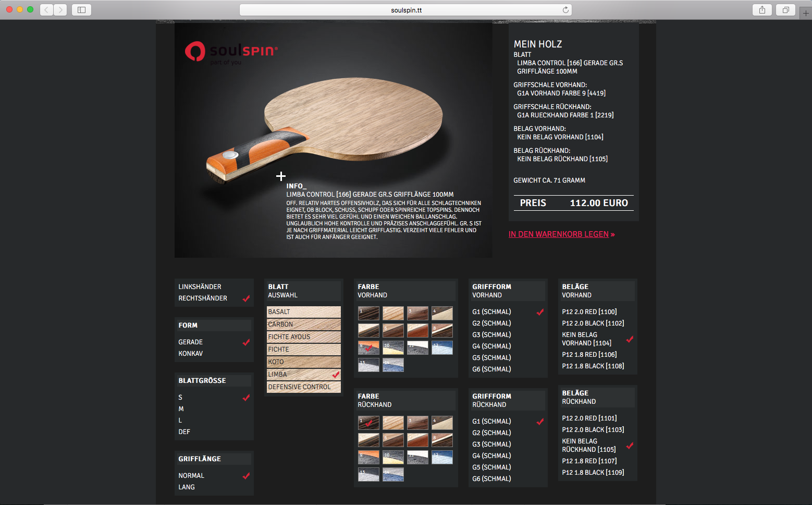Select P12 2.0 RED [1100] forehand rubber
Screen dimensions: 812x505
click(x=589, y=312)
